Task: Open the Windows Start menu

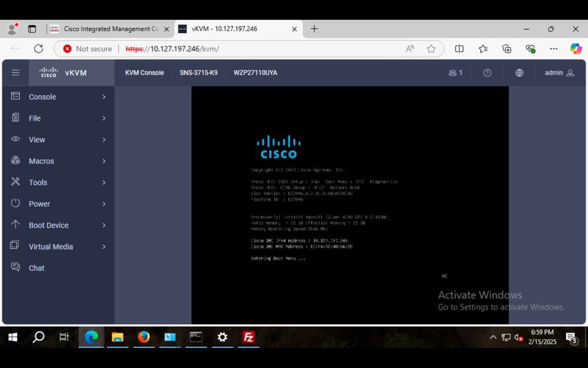Action: click(x=12, y=337)
